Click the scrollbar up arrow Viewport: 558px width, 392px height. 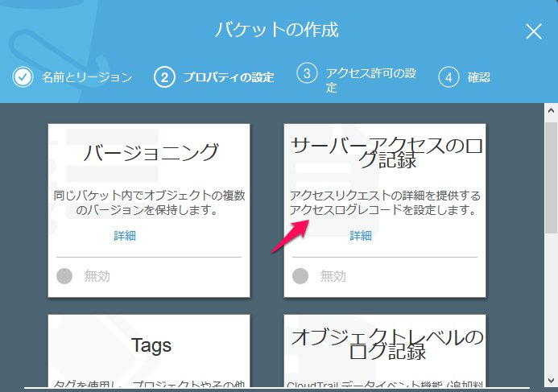(x=551, y=110)
